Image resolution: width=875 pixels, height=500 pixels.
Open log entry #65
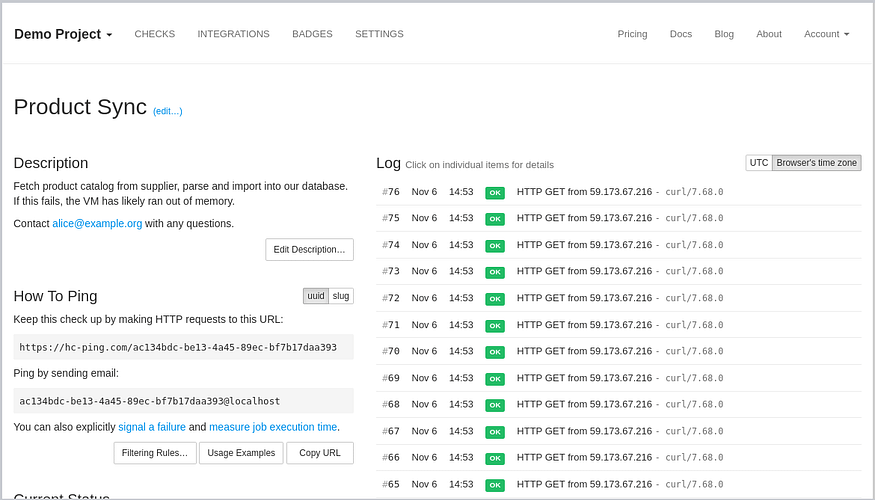pos(618,484)
